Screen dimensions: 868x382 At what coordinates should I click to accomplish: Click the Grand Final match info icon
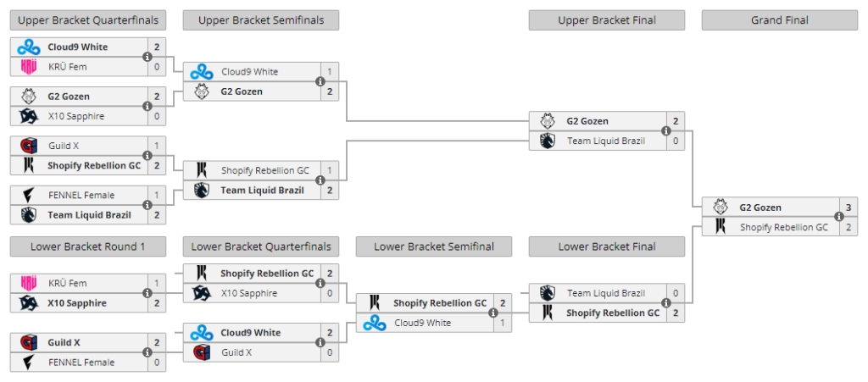pos(838,217)
